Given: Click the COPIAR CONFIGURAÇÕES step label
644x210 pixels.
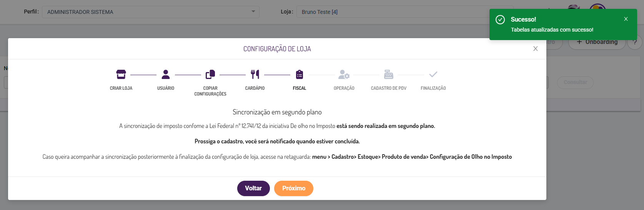Looking at the screenshot, I should pyautogui.click(x=210, y=91).
